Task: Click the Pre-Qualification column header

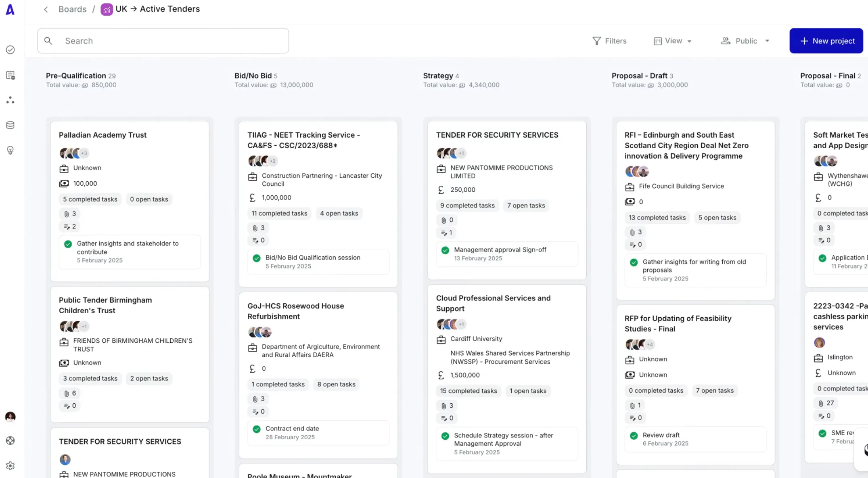Action: (76, 75)
